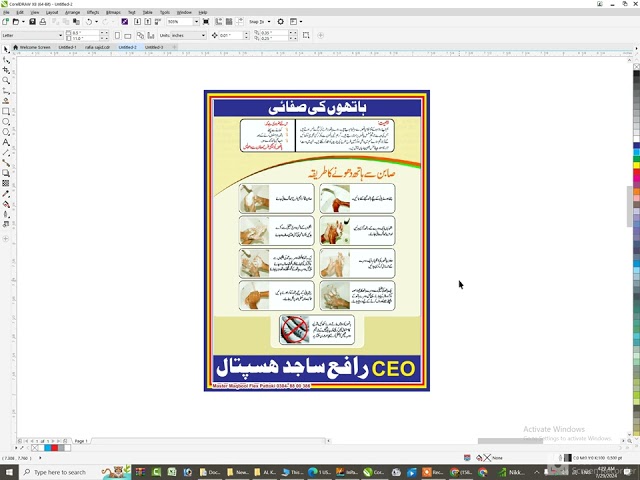Open the Effects menu

click(93, 12)
